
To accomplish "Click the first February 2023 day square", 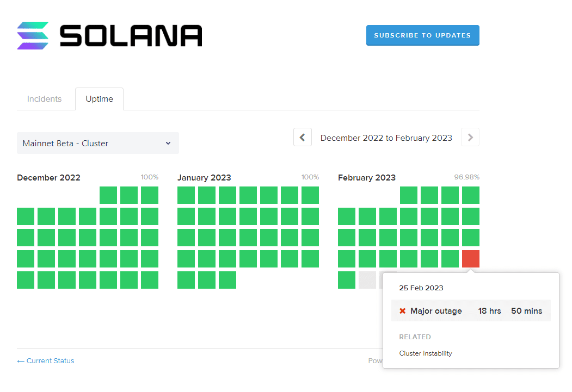I will coord(409,195).
